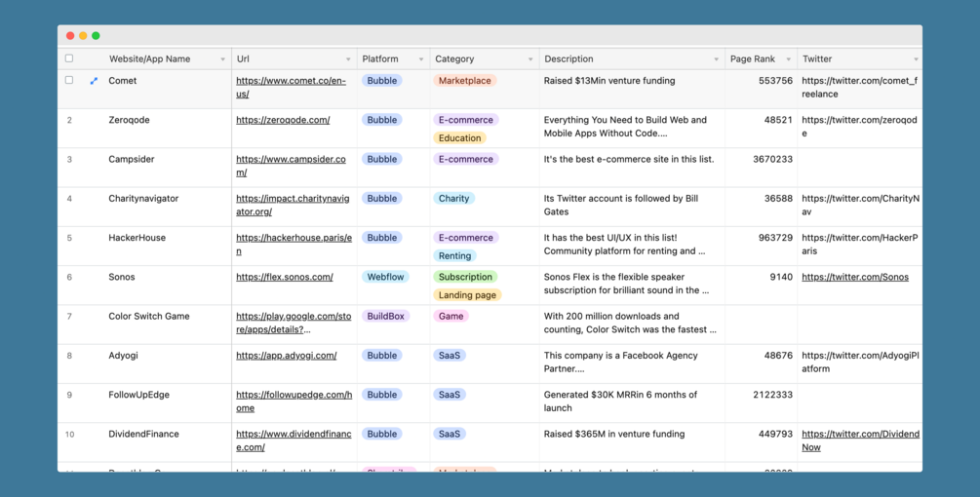
Task: Open the impact.charitynavigator.org link
Action: [x=293, y=206]
